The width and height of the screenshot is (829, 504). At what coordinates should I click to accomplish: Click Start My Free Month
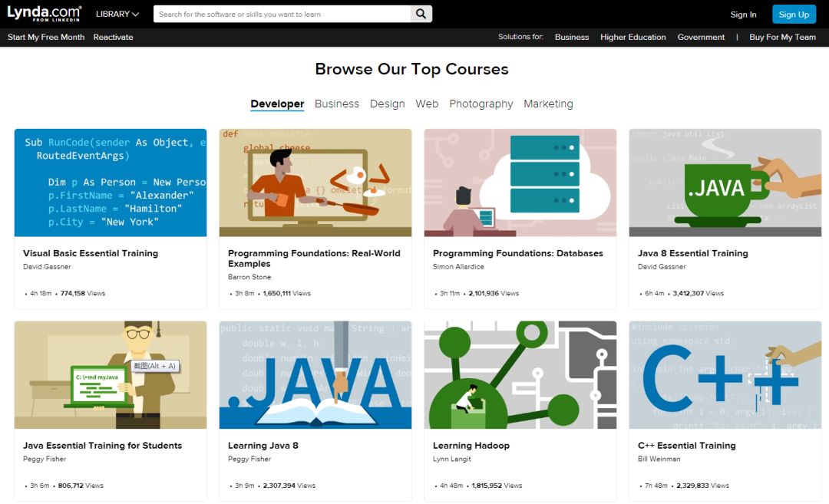pos(46,37)
